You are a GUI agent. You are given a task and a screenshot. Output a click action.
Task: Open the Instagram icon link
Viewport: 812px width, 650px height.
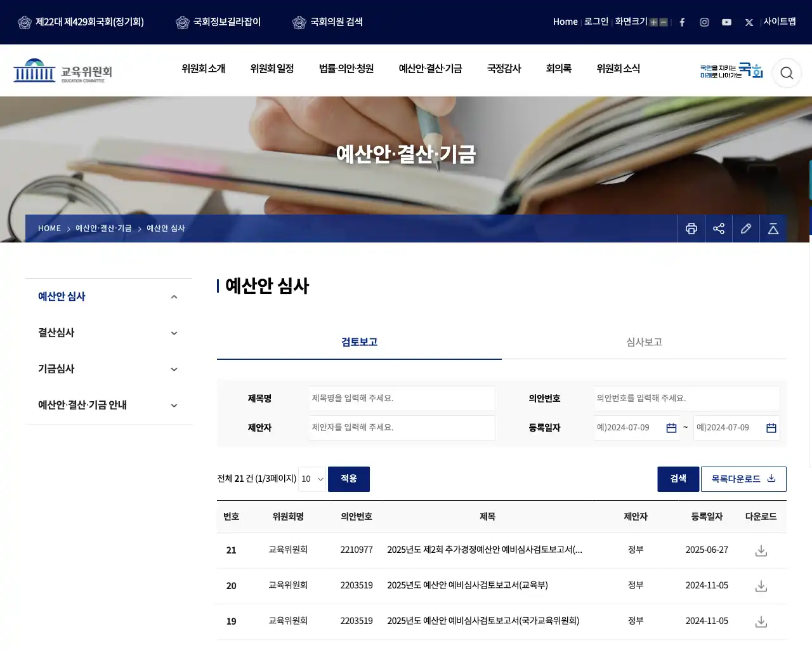[704, 22]
